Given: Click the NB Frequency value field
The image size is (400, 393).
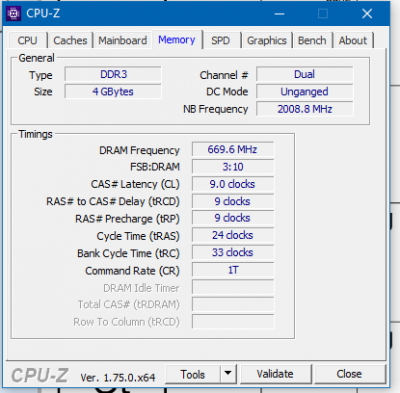Looking at the screenshot, I should coord(305,109).
